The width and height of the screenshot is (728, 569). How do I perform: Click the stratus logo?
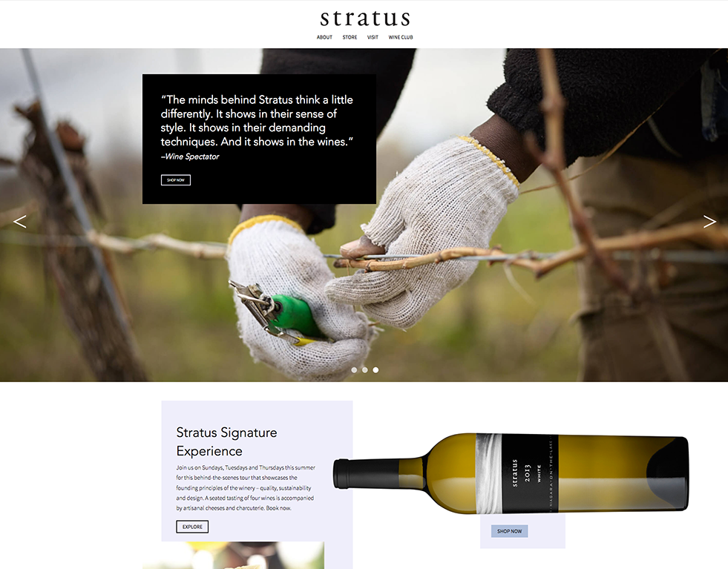coord(365,18)
